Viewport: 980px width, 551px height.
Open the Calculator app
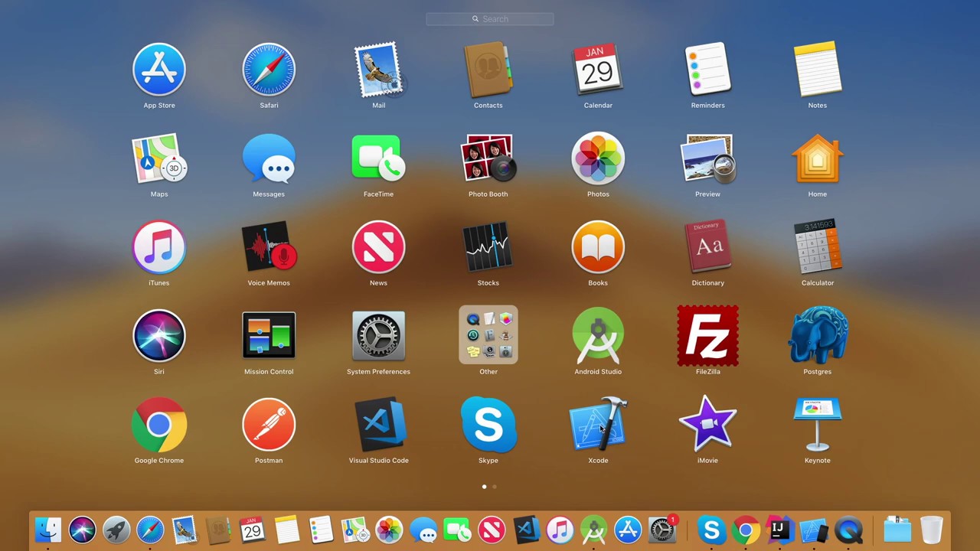(x=817, y=248)
